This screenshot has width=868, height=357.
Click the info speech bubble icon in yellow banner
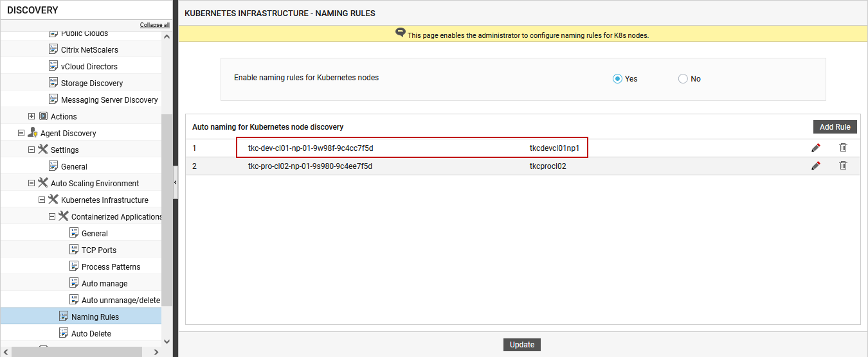(x=401, y=33)
